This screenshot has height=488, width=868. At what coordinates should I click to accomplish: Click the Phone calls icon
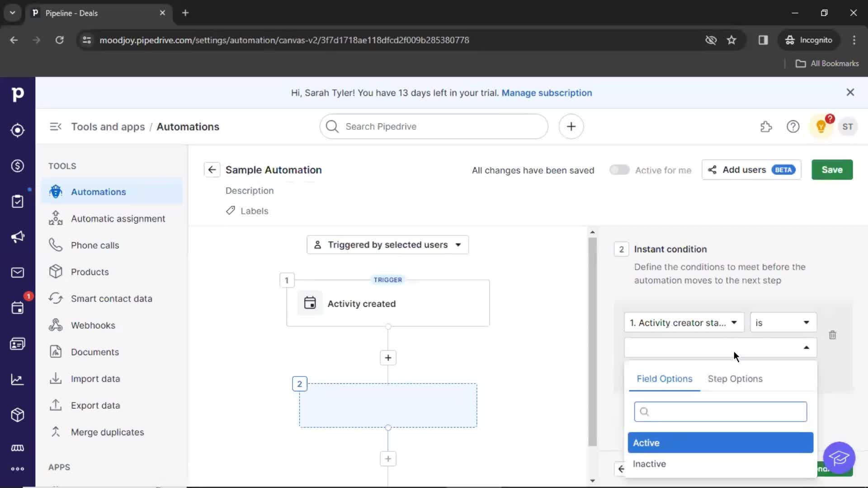[x=56, y=245]
